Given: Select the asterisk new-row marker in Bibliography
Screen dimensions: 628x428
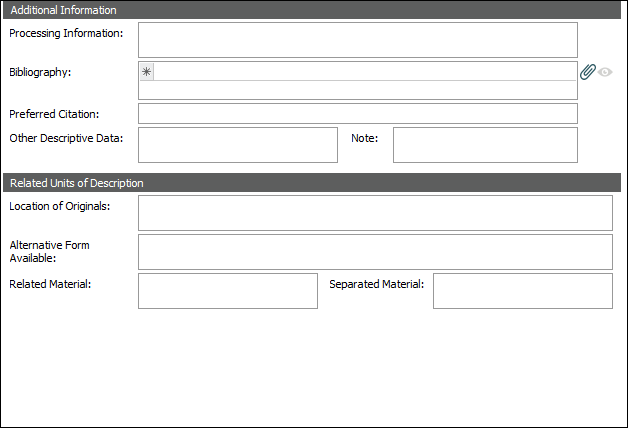Looking at the screenshot, I should pos(147,72).
